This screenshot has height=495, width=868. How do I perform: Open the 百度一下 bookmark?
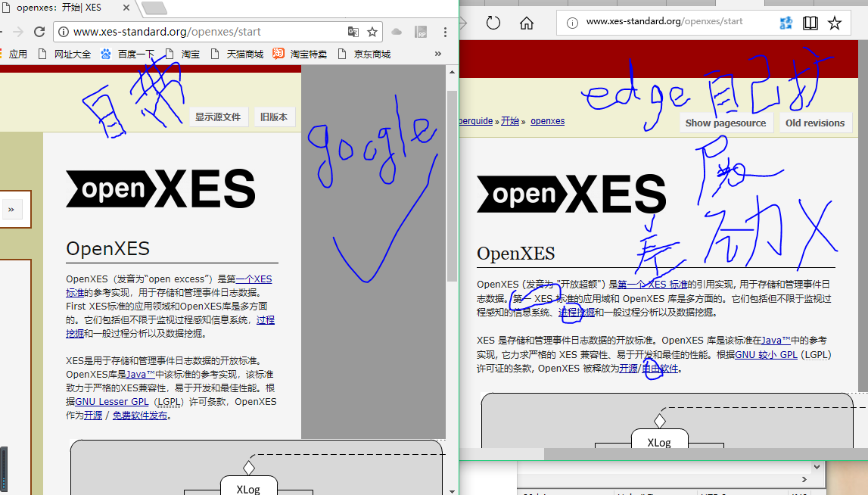tap(128, 54)
